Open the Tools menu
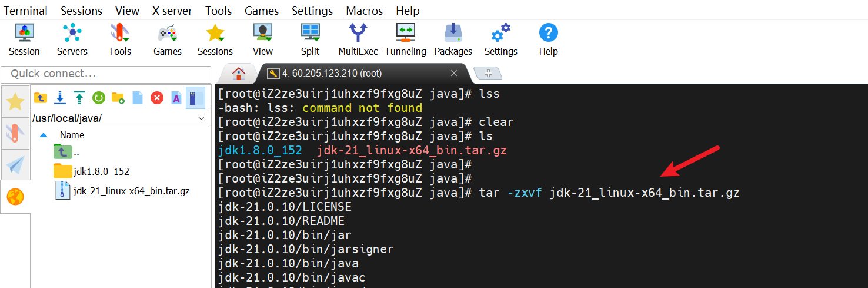The height and width of the screenshot is (288, 868). [218, 11]
